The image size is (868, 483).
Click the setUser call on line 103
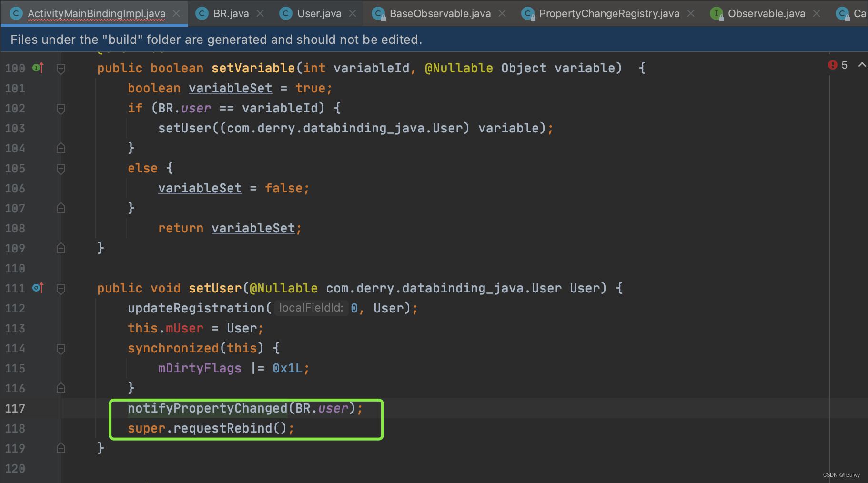click(185, 128)
